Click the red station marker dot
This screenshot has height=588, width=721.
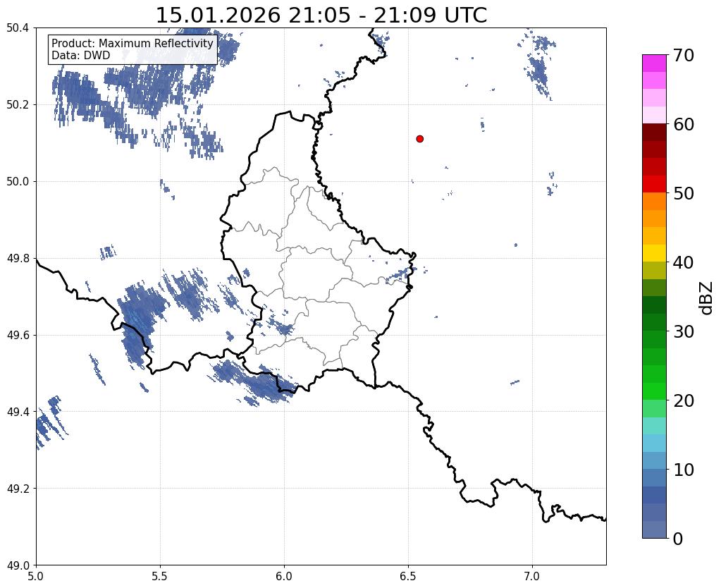419,139
